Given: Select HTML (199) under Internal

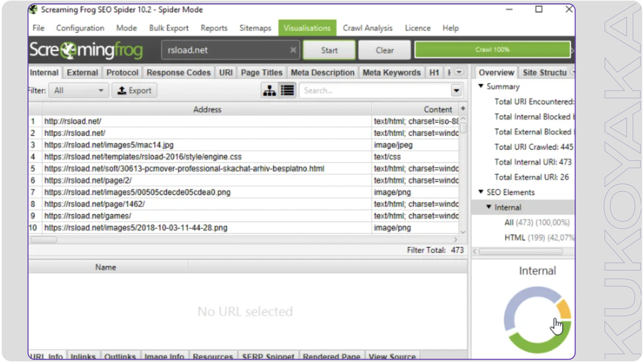Looking at the screenshot, I should point(539,237).
